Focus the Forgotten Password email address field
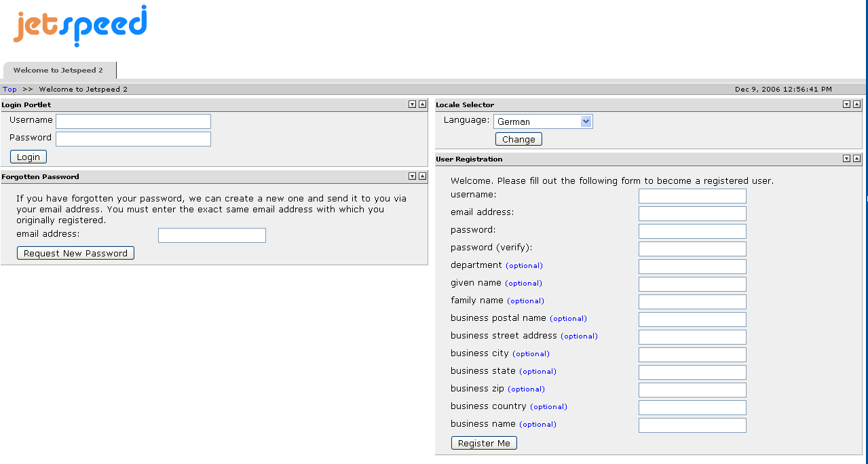 pos(212,235)
